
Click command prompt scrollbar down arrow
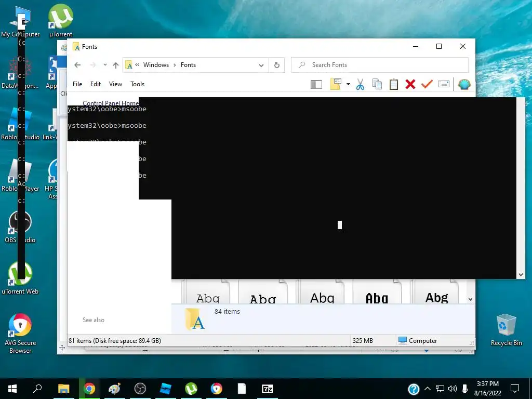521,275
